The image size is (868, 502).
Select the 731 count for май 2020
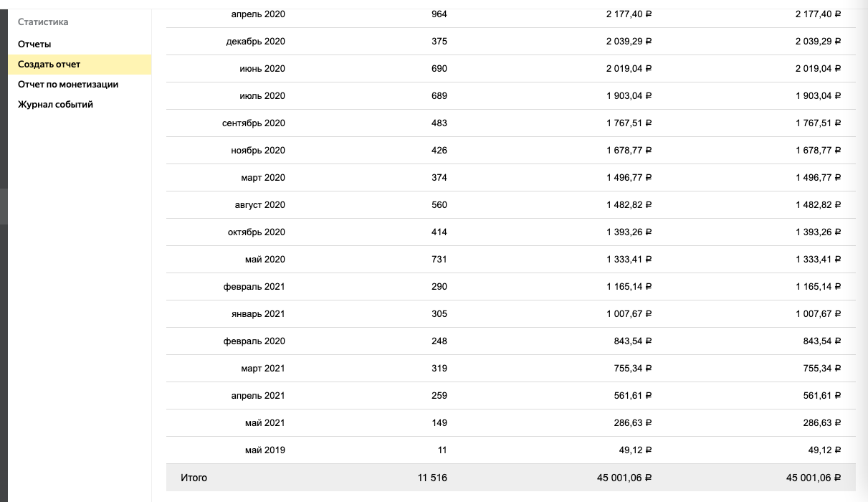[x=439, y=260]
